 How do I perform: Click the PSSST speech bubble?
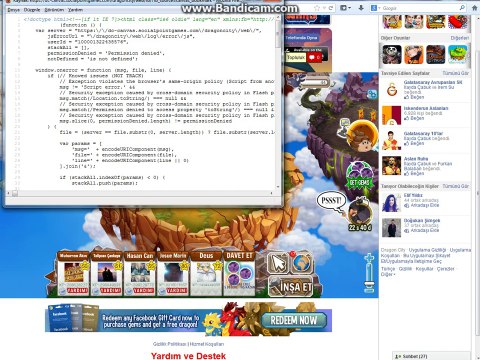click(x=331, y=201)
